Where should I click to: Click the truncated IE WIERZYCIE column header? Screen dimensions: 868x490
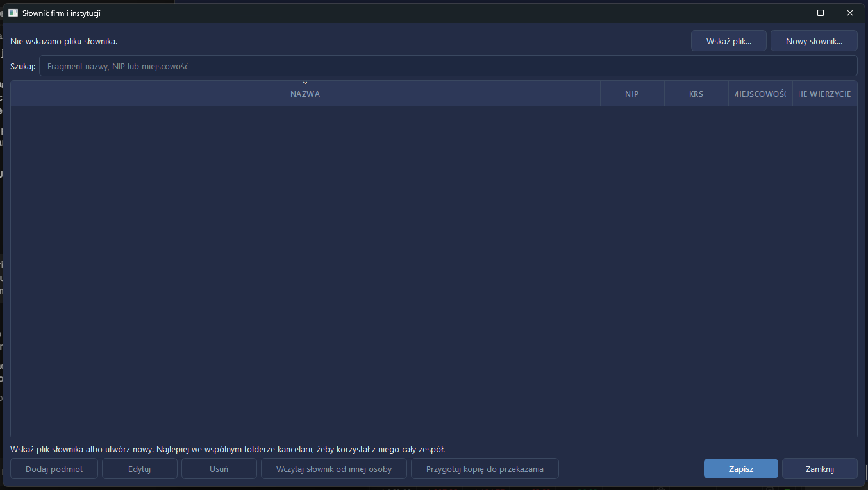(x=825, y=94)
